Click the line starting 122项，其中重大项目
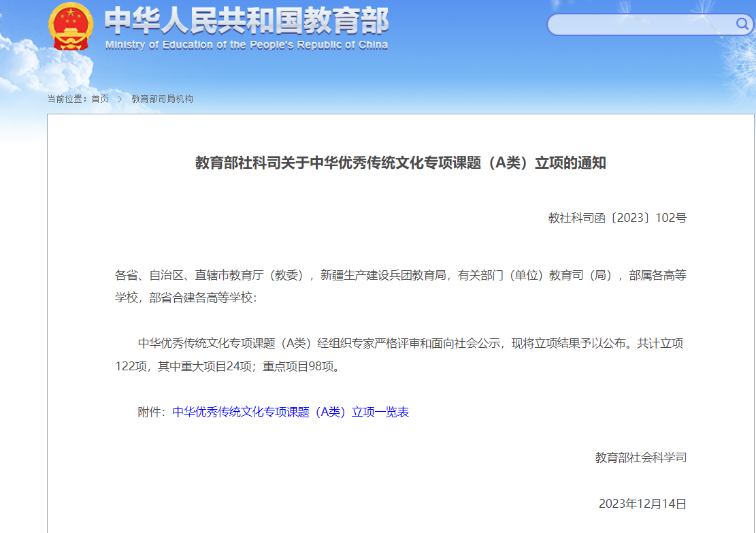 [x=227, y=366]
